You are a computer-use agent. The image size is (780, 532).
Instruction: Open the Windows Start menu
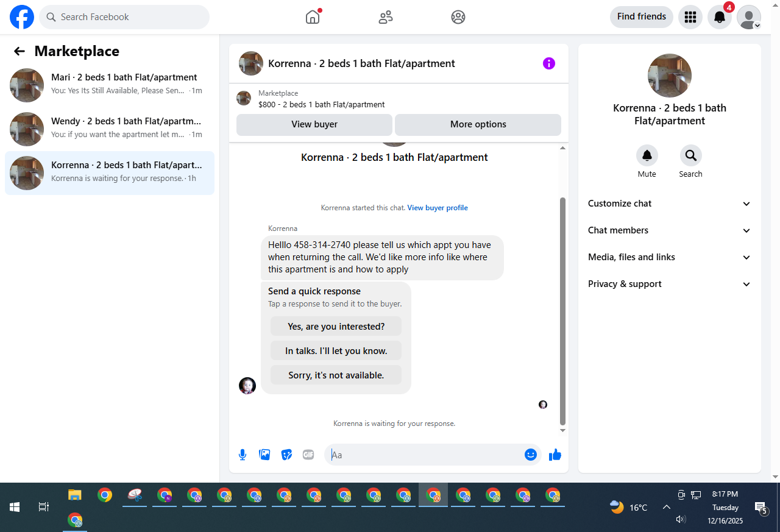click(15, 507)
